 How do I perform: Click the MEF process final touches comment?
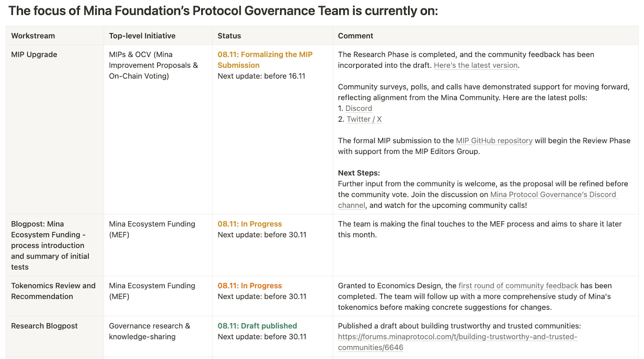click(x=480, y=229)
